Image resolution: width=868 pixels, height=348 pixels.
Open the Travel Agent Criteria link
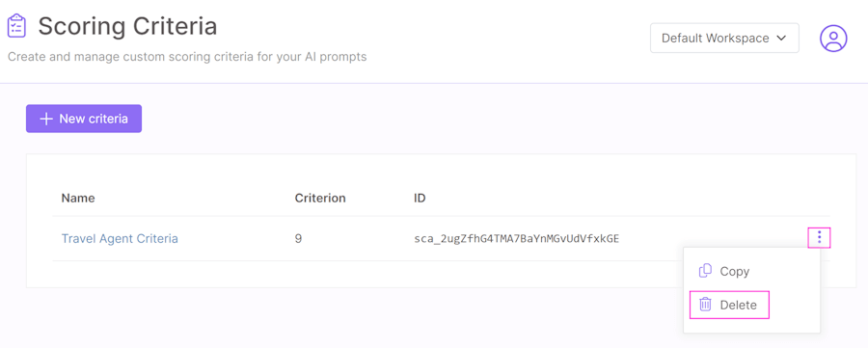120,239
